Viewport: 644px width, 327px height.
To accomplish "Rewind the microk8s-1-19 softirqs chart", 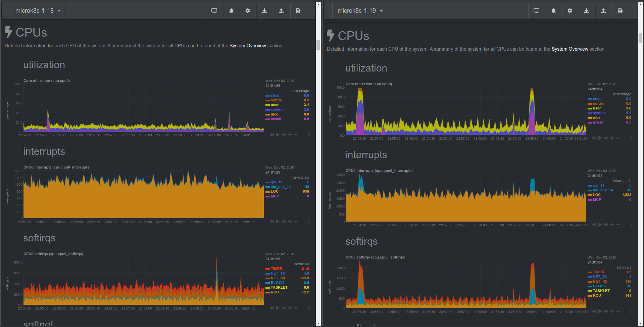I will pos(594,311).
